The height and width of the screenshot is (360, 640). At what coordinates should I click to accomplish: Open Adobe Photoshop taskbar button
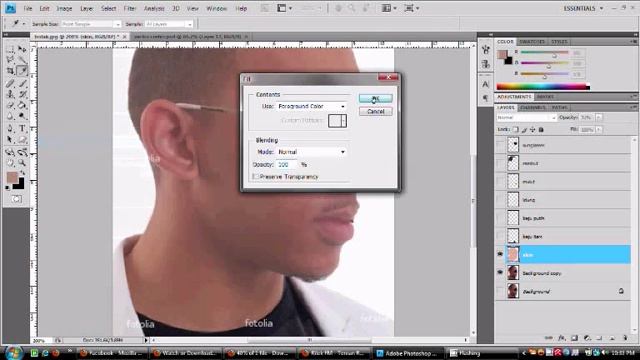pos(407,353)
